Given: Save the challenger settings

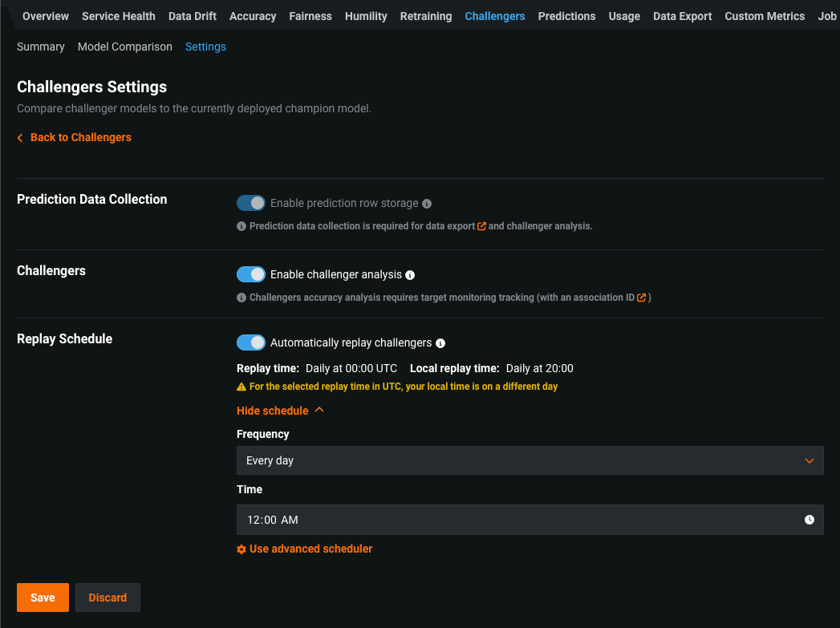Looking at the screenshot, I should click(x=43, y=598).
